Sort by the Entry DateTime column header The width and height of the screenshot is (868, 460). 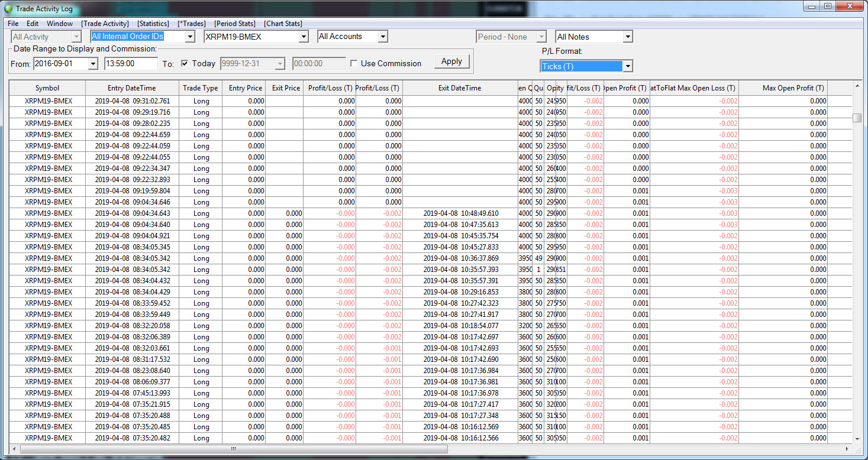click(x=132, y=88)
